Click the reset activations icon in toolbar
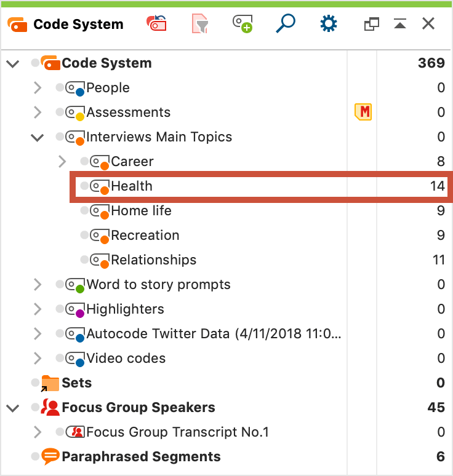Screen dimensions: 453x476 pos(156,23)
